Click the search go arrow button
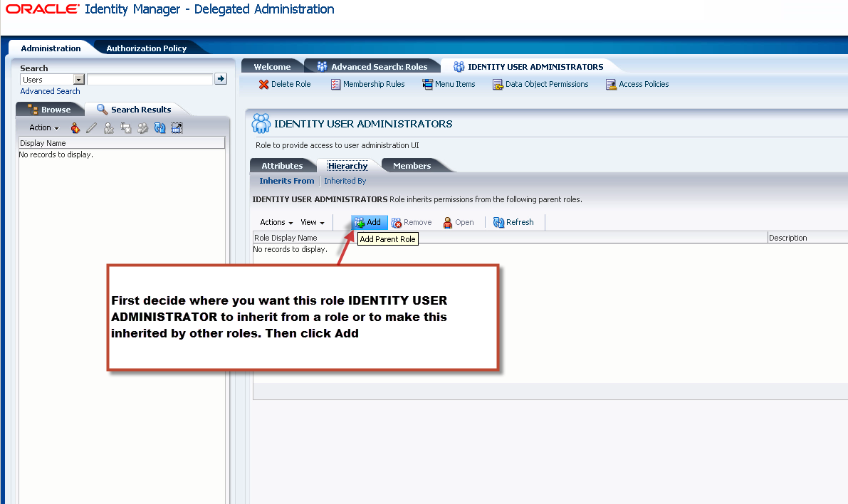This screenshot has width=848, height=504. (x=221, y=79)
